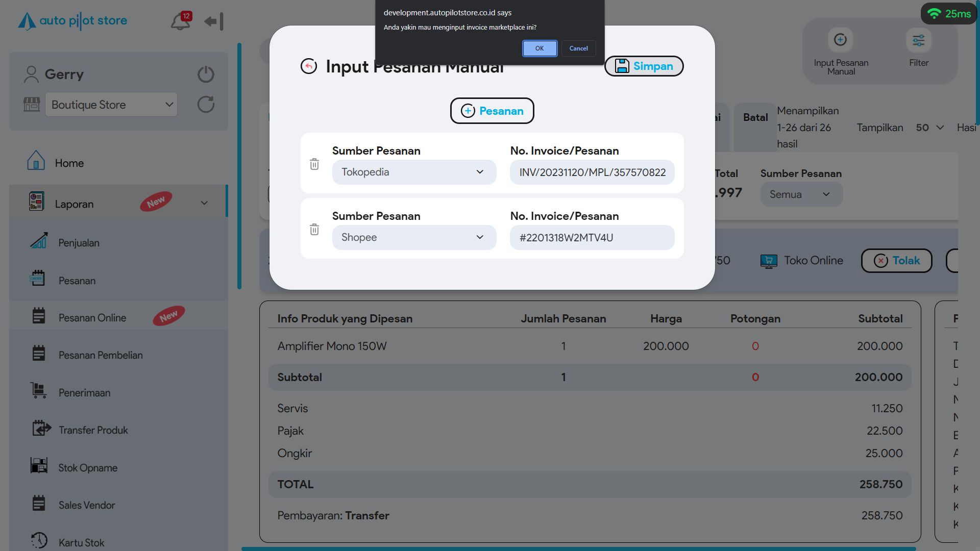980x551 pixels.
Task: Click the refresh store icon
Action: (206, 105)
